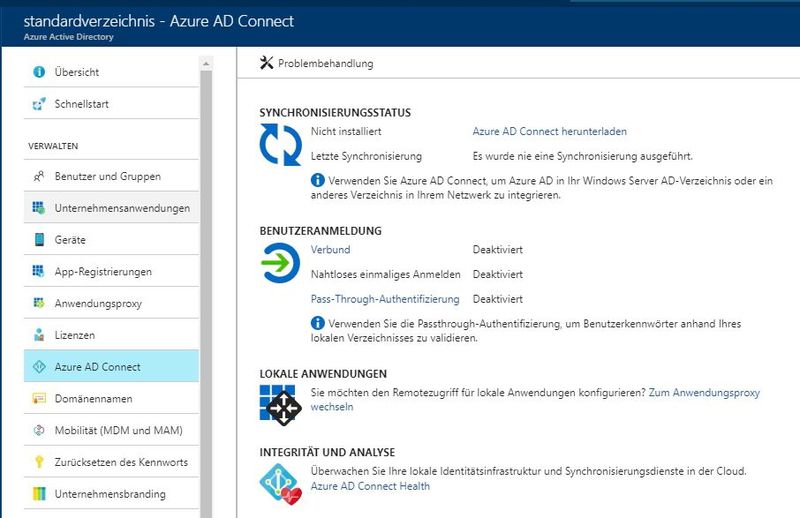Click the 'standardverzeichnis - Azure AD Connect' title
This screenshot has width=800, height=518.
159,21
